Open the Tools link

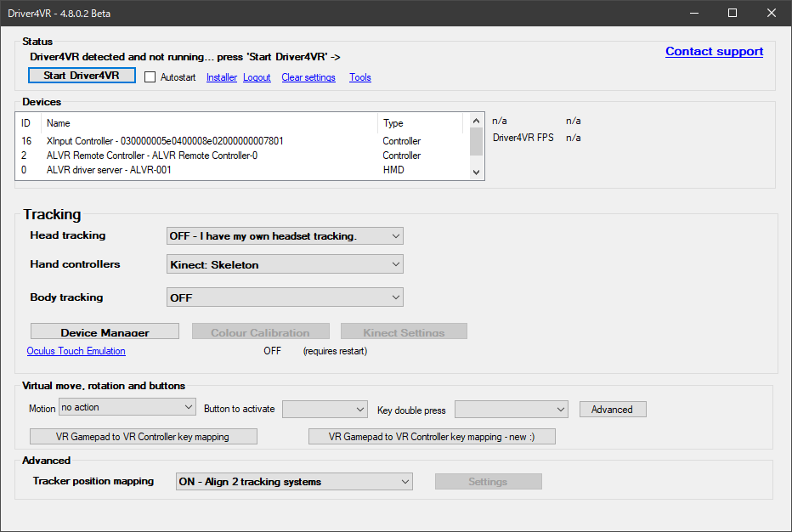(x=360, y=77)
